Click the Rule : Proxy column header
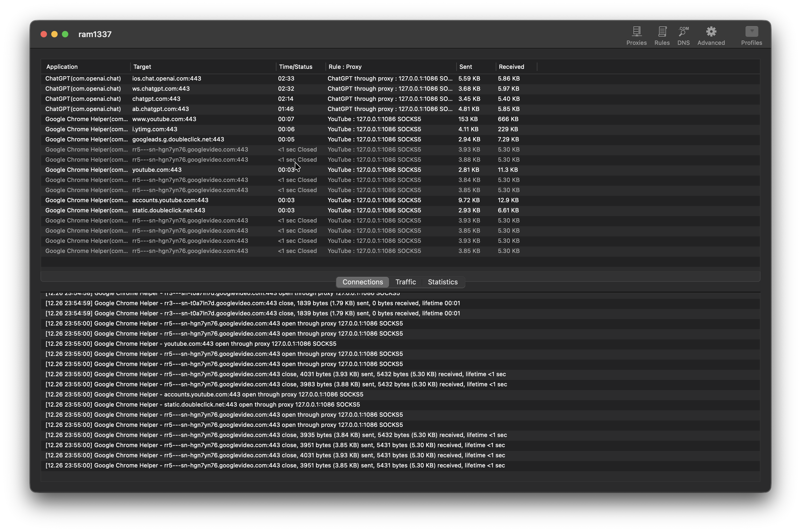Screen dimensions: 801x532 [345, 67]
